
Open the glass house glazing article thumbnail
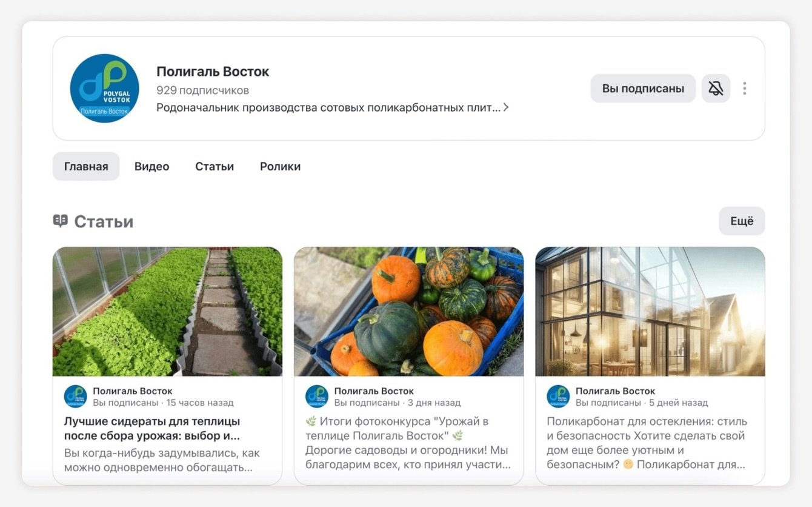tap(650, 311)
